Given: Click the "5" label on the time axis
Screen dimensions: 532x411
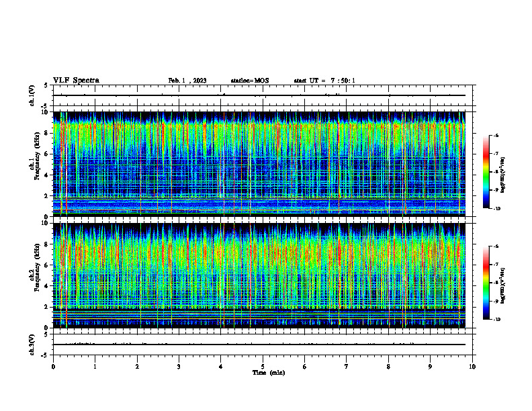Looking at the screenshot, I should 263,367.
